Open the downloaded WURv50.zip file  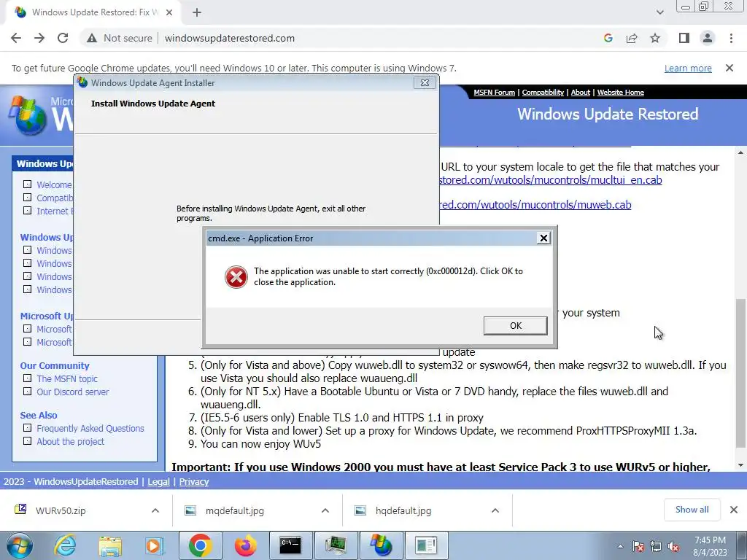click(x=60, y=511)
